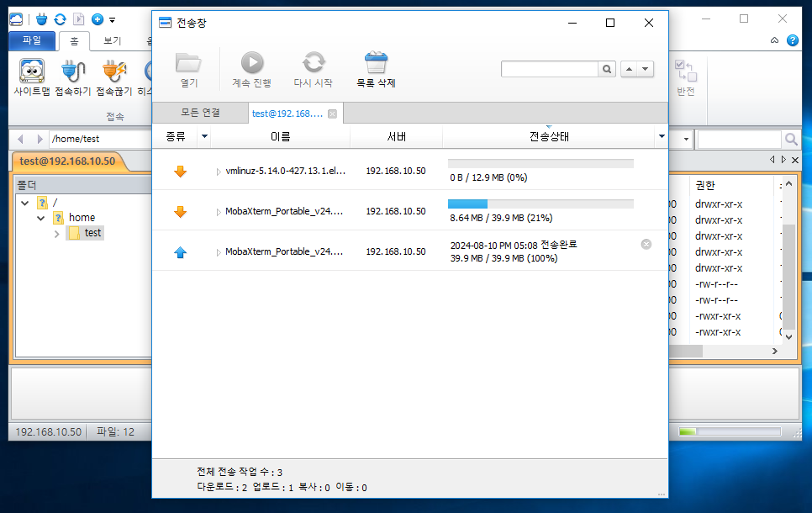Screen dimensions: 812x513
Task: Click the back navigation arrow in main window
Action: pyautogui.click(x=21, y=139)
